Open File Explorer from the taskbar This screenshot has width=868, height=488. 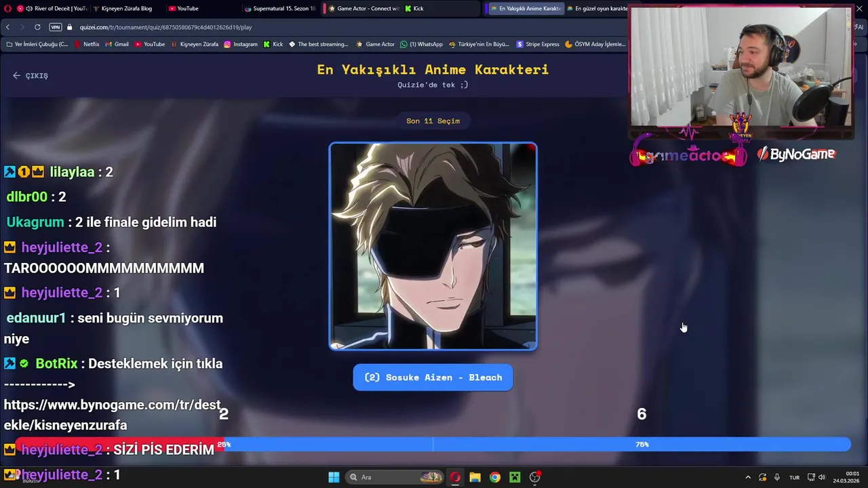[x=475, y=477]
